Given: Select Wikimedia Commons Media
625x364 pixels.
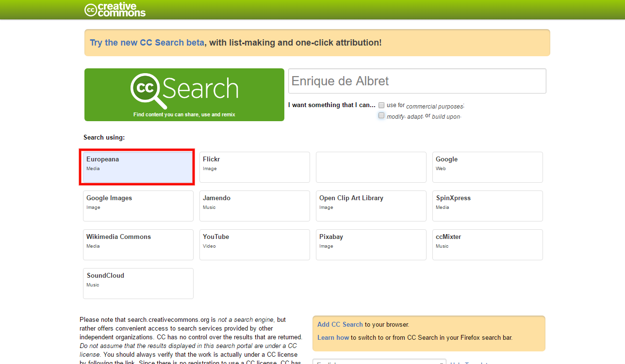Looking at the screenshot, I should click(138, 245).
